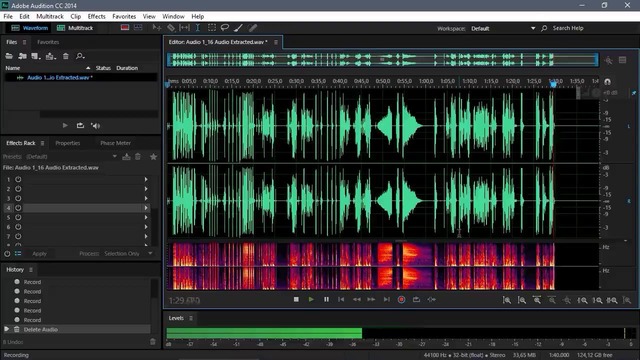The image size is (640, 360).
Task: Switch to the Favorites panel tab
Action: pyautogui.click(x=48, y=42)
